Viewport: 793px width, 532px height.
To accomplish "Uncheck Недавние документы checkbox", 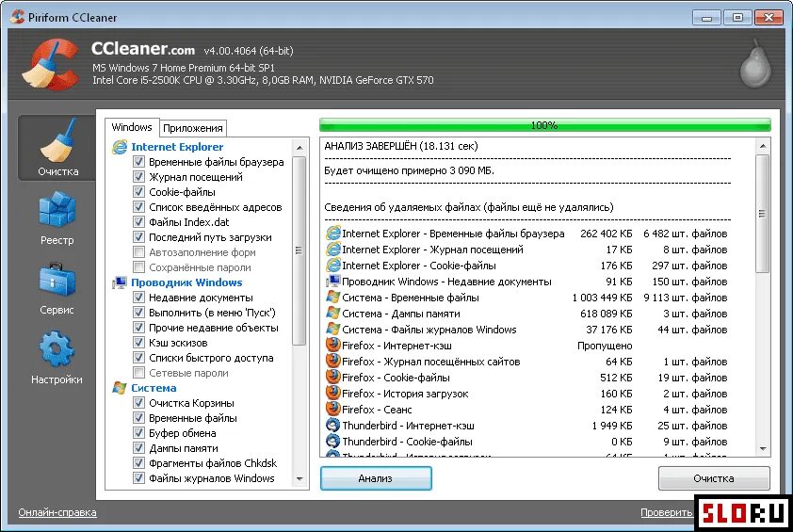I will click(138, 298).
